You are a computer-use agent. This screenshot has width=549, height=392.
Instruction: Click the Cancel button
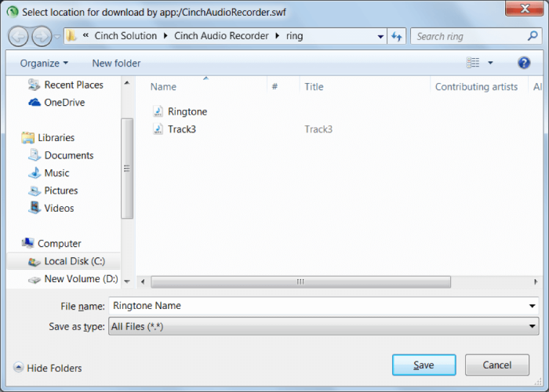click(x=496, y=365)
